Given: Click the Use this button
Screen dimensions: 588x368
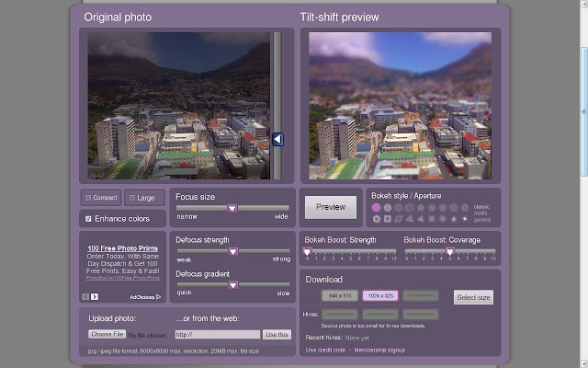Looking at the screenshot, I should coord(277,335).
